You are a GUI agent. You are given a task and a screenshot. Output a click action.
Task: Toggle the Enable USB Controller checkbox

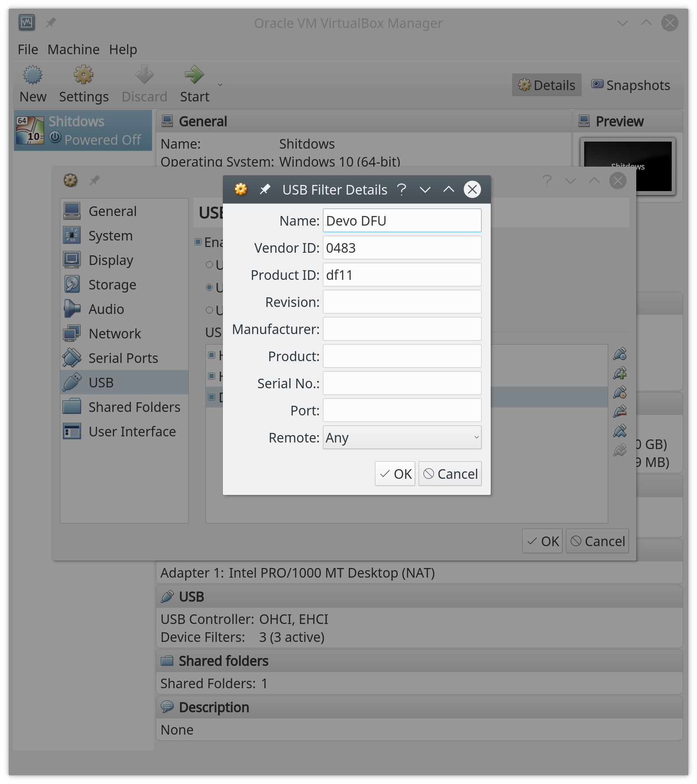coord(198,242)
